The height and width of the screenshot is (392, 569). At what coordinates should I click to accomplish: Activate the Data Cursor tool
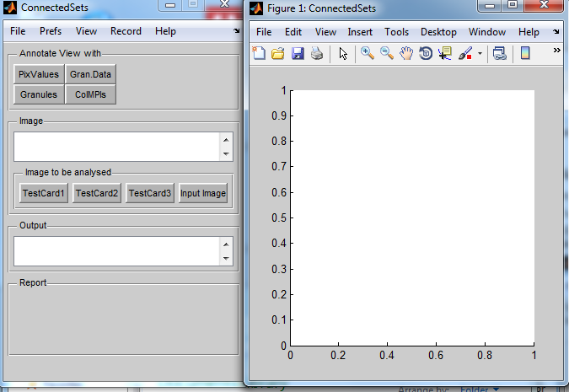[444, 54]
